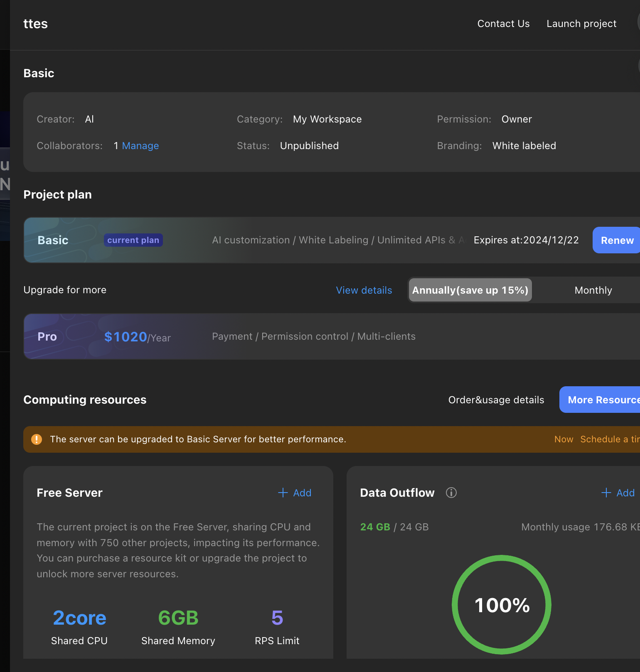The height and width of the screenshot is (672, 640).
Task: Click My Workspace category value
Action: [327, 119]
